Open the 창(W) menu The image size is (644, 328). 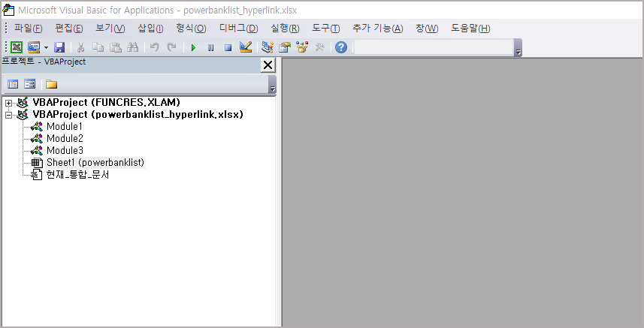coord(427,29)
